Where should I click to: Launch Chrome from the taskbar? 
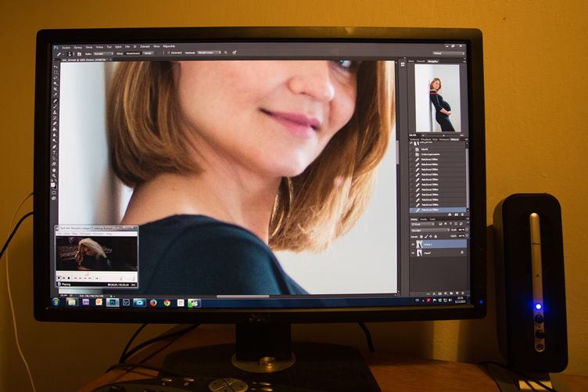167,303
